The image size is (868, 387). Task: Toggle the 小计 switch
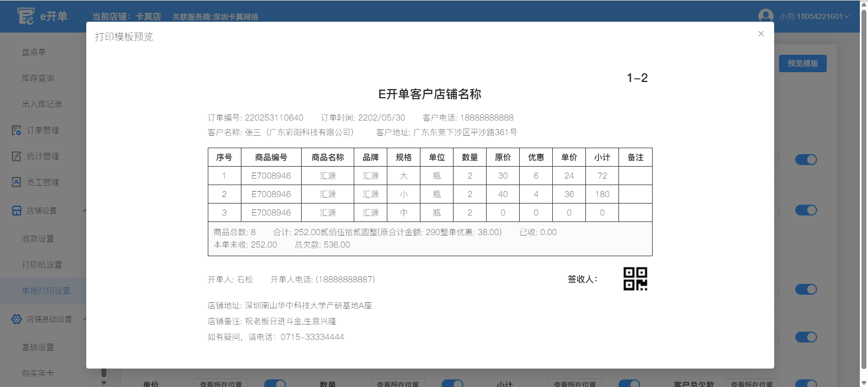pyautogui.click(x=629, y=384)
